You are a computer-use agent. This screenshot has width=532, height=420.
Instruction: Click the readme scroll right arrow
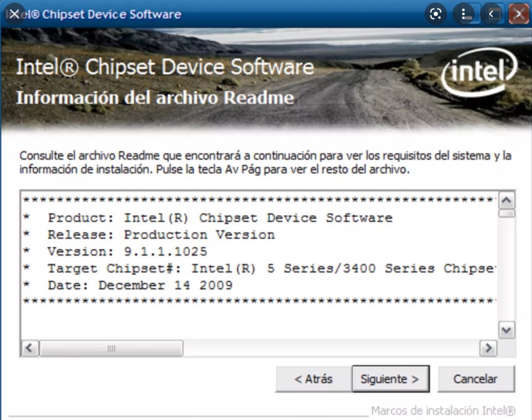pyautogui.click(x=488, y=348)
